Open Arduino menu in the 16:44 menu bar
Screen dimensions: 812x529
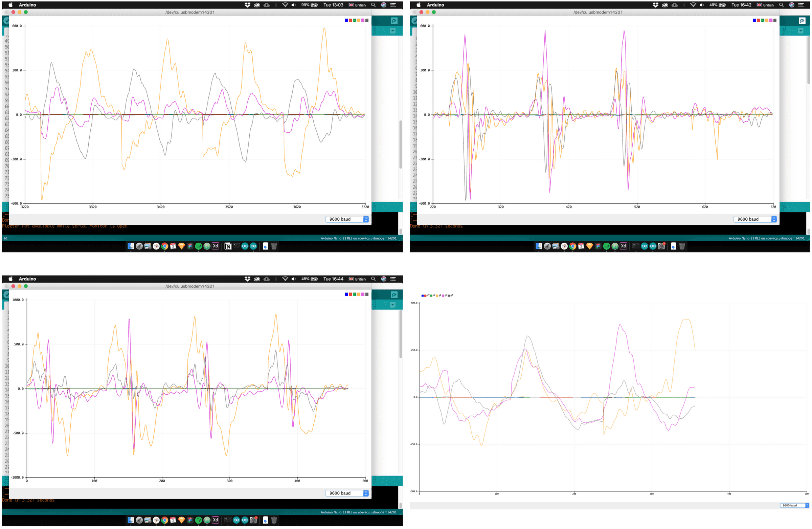coord(27,279)
